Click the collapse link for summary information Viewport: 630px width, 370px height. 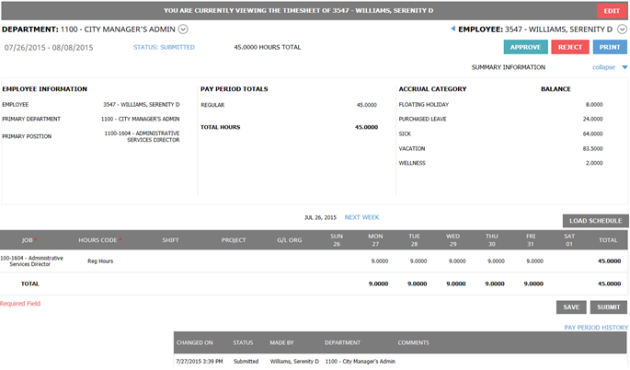coord(603,67)
